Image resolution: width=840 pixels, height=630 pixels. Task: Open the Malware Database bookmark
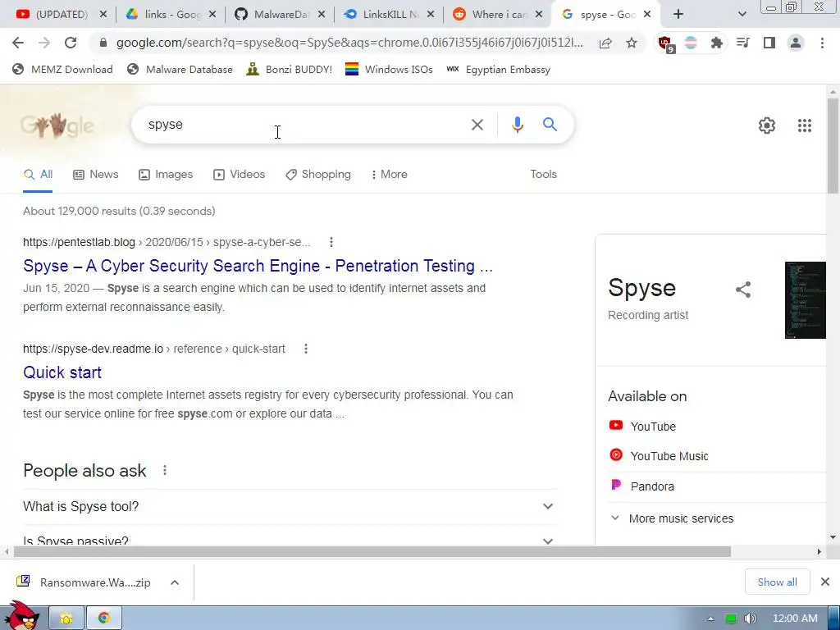coord(180,70)
